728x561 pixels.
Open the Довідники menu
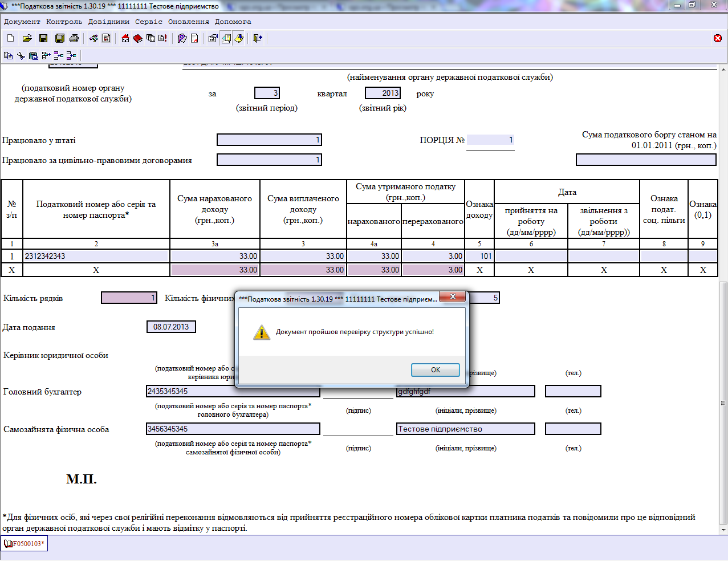pos(109,22)
